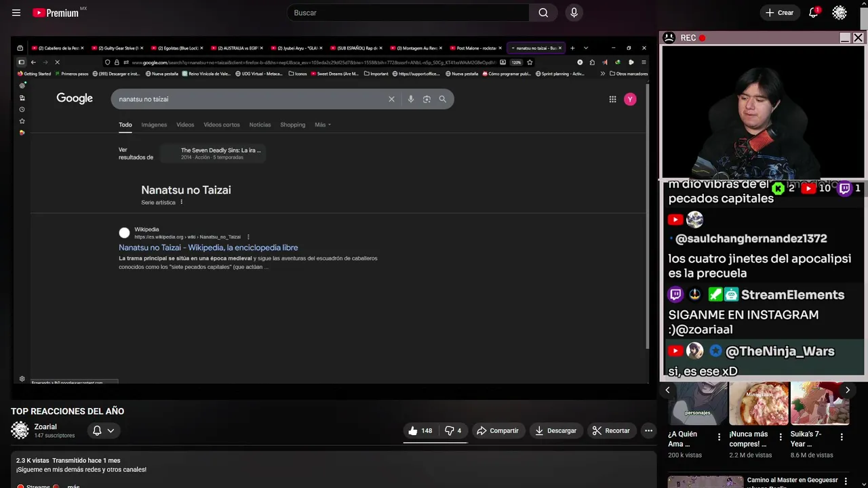In video, open Google apps grid icon
This screenshot has width=868, height=488.
coord(612,99)
